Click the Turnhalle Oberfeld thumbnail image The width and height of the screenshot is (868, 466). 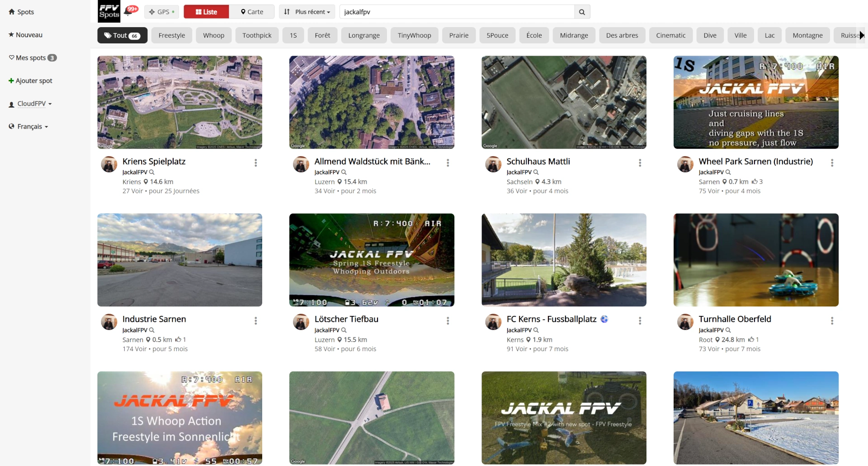click(755, 260)
